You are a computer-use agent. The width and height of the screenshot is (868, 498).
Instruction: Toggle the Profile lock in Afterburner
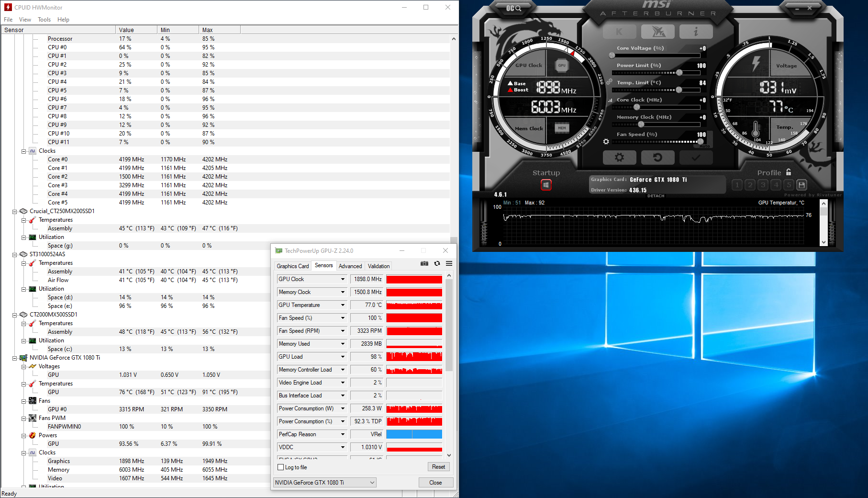(789, 172)
